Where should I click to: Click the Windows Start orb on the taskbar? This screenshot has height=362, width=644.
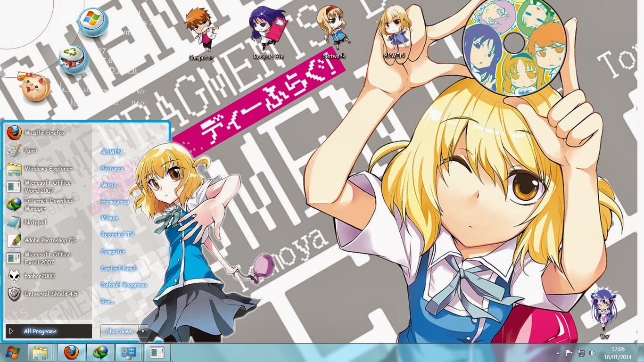tap(13, 353)
